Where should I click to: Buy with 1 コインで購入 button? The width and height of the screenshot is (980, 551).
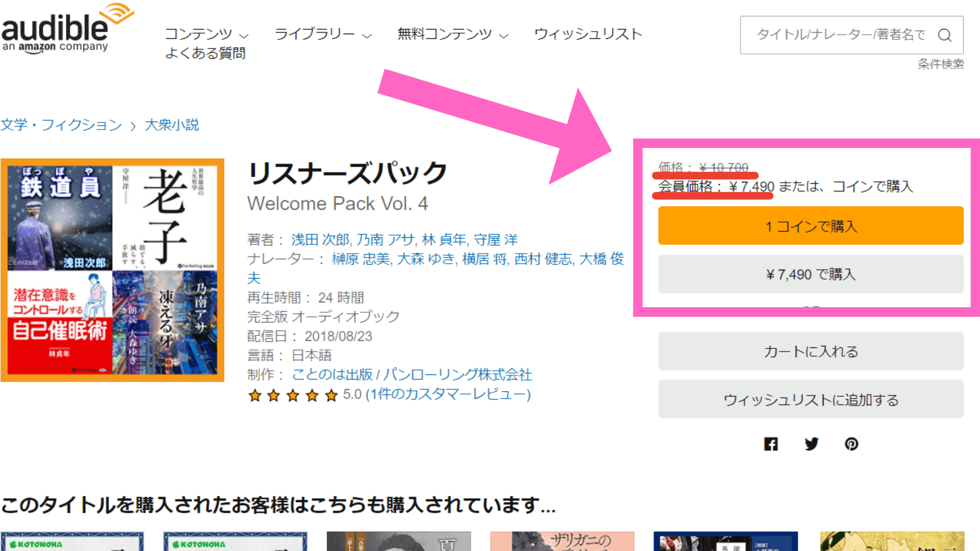point(811,226)
